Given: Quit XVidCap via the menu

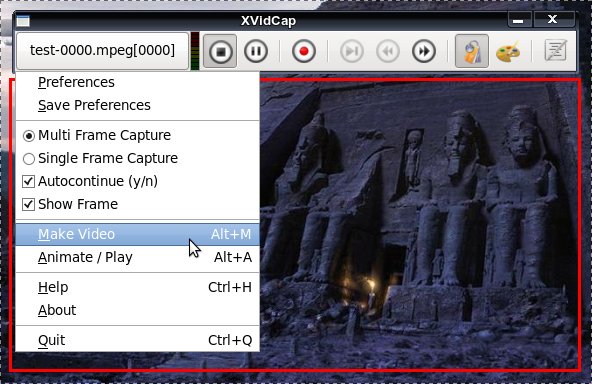Looking at the screenshot, I should pos(137,340).
